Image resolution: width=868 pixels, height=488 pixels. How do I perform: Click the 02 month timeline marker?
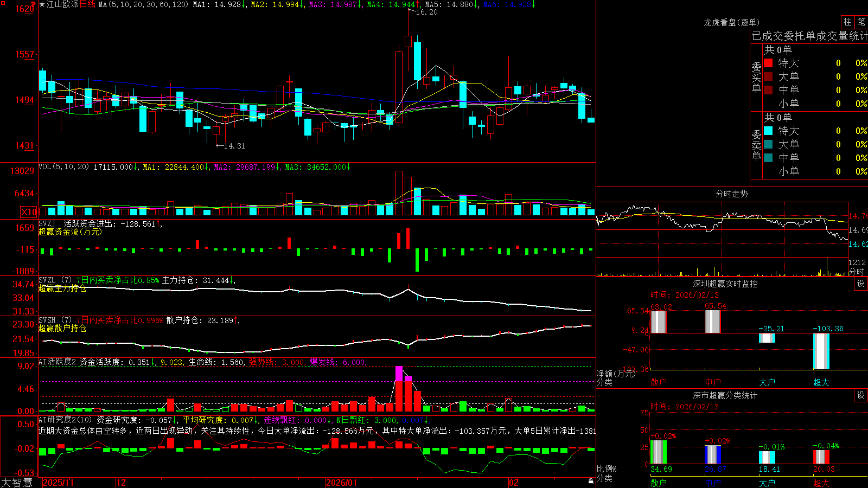(514, 483)
